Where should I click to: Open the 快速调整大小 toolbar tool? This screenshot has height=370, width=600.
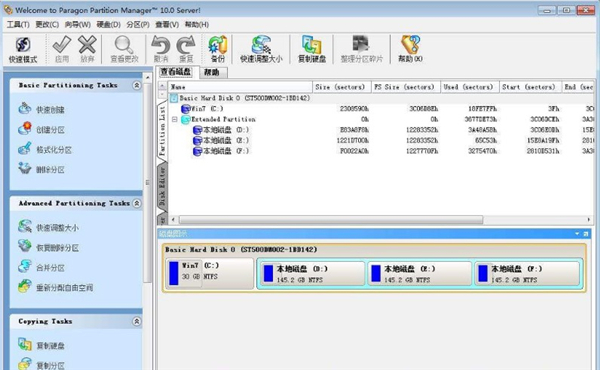[x=261, y=49]
